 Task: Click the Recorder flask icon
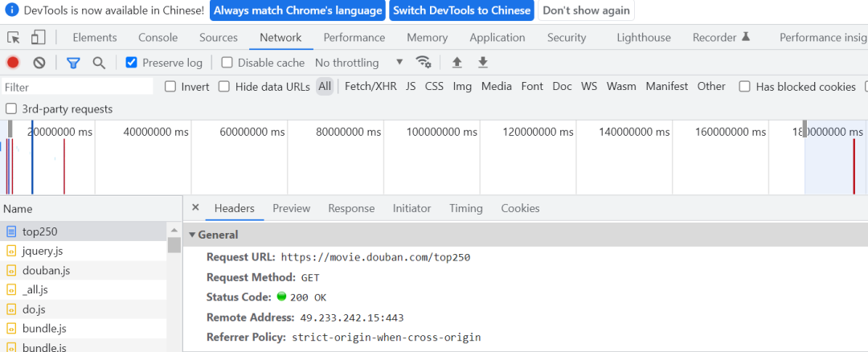pos(746,36)
